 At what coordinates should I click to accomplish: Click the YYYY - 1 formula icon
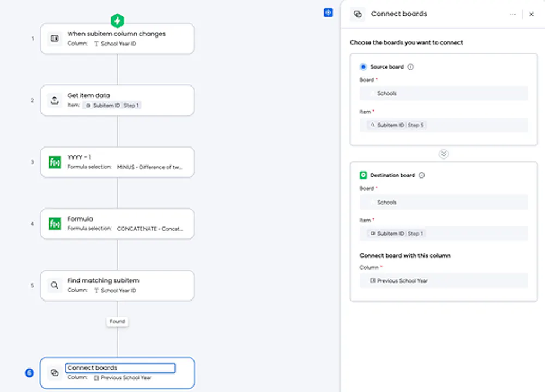point(55,162)
